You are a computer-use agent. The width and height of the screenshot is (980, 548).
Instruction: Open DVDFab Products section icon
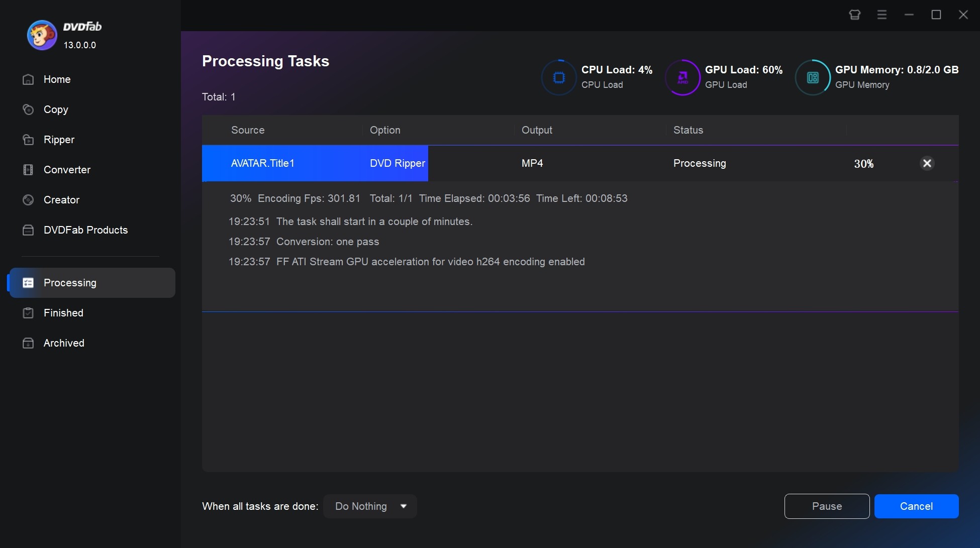coord(28,230)
